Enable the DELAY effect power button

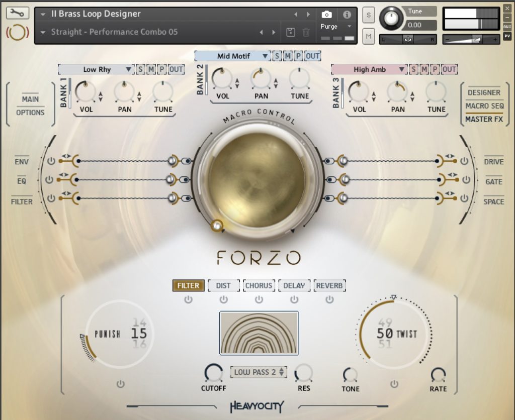tap(294, 299)
